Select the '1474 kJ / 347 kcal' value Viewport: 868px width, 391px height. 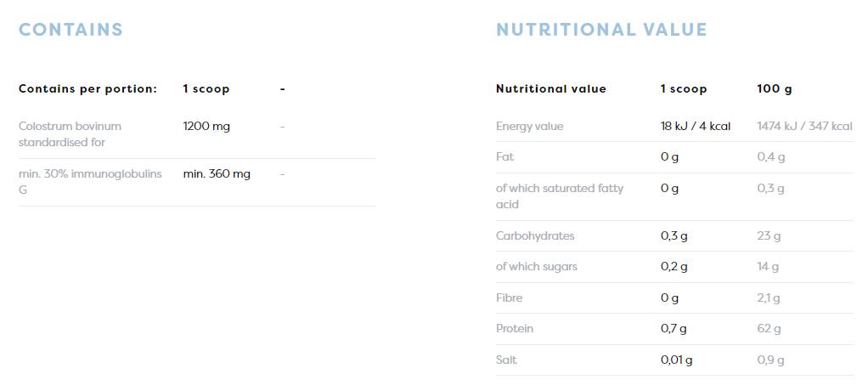[804, 126]
